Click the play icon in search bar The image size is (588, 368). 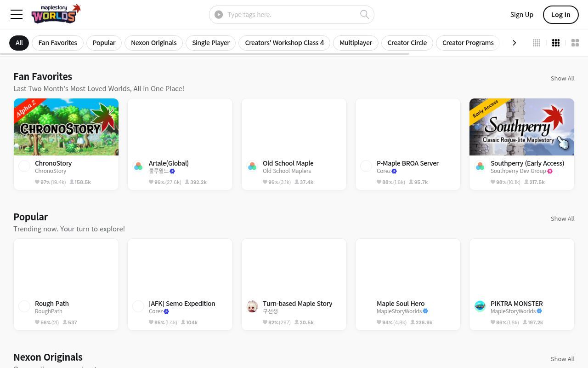click(219, 15)
